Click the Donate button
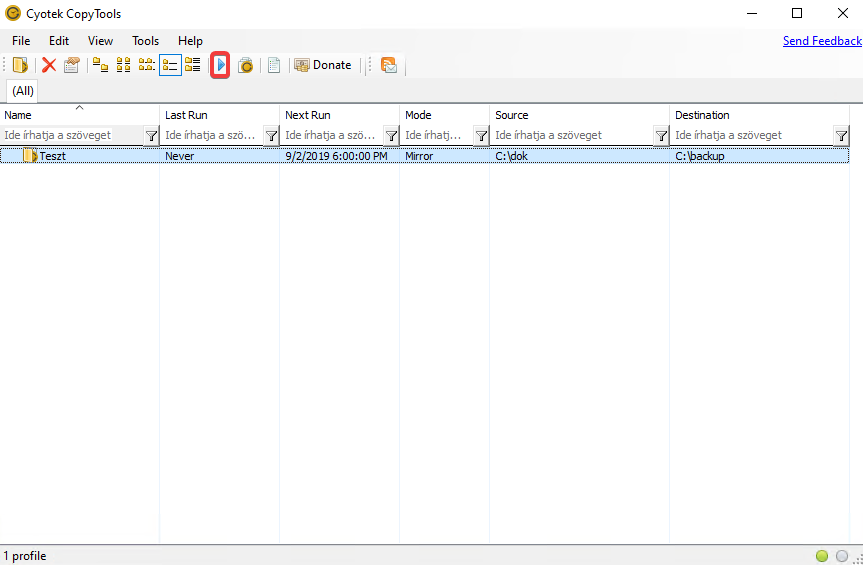Screen dimensions: 863x565 pos(323,65)
